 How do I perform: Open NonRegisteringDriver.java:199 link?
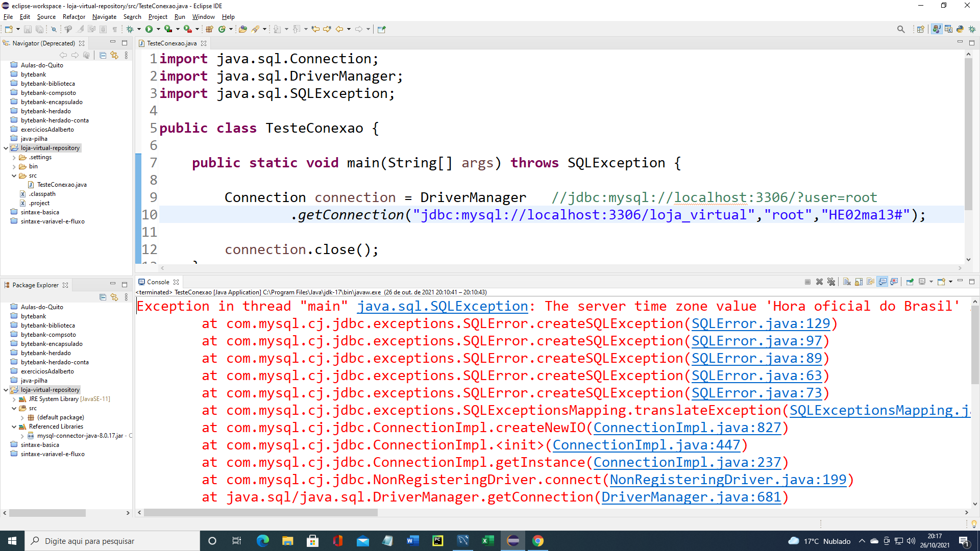coord(728,480)
